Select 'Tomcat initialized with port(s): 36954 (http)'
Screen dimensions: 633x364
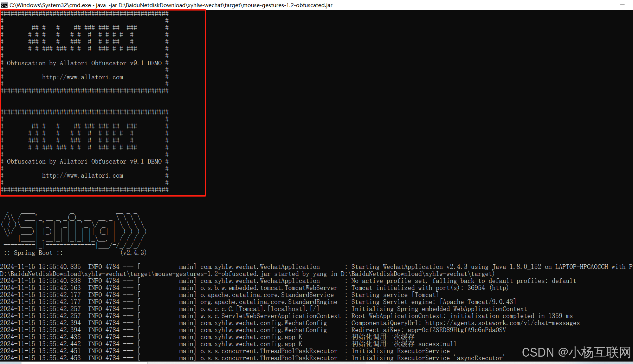pos(430,288)
